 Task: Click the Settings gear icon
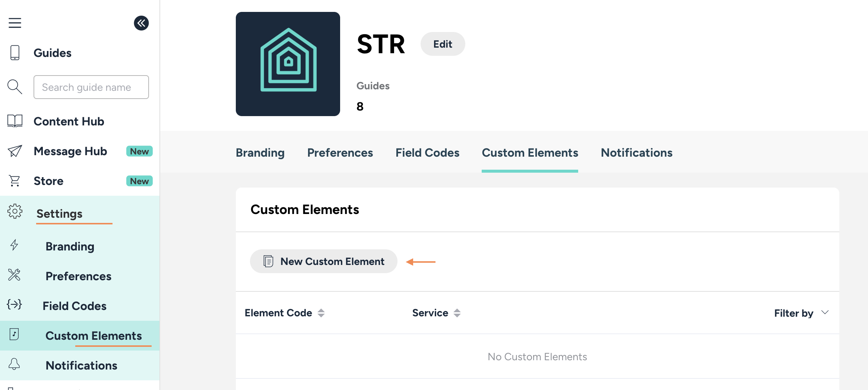coord(15,211)
